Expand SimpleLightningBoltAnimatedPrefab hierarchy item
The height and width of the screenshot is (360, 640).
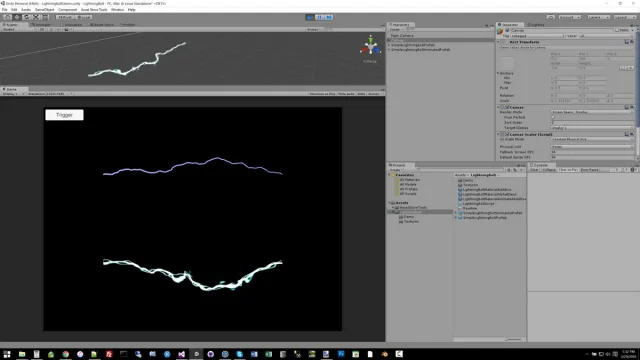click(389, 50)
